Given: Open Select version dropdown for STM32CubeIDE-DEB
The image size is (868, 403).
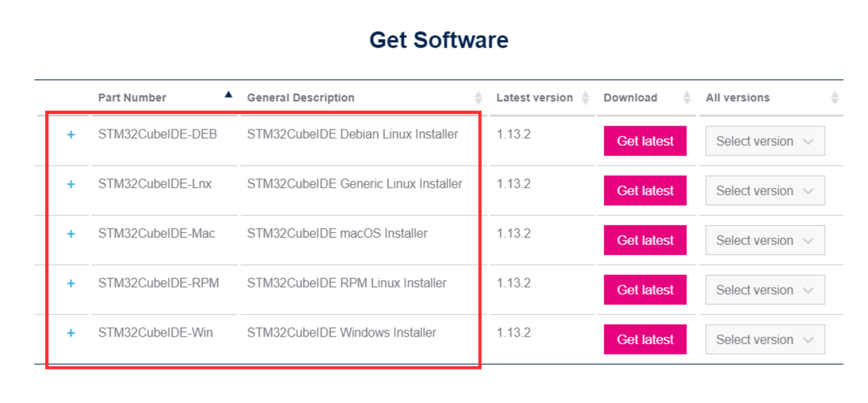Looking at the screenshot, I should click(x=765, y=141).
